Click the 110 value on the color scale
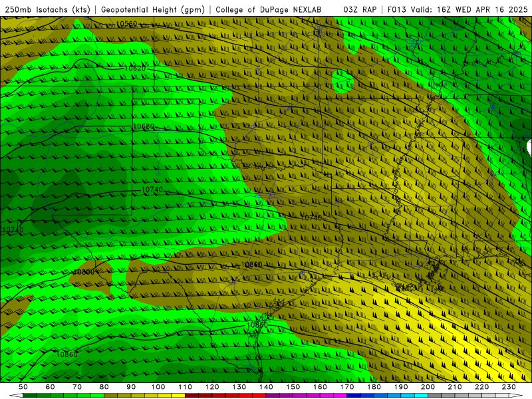 [186, 387]
